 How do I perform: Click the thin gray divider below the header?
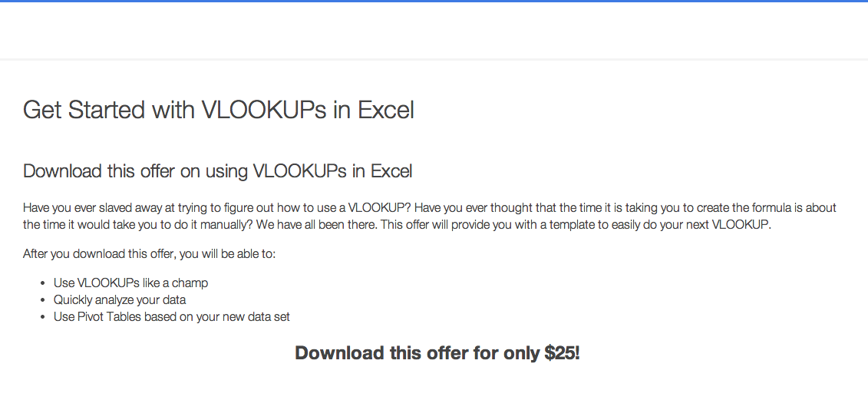[434, 59]
